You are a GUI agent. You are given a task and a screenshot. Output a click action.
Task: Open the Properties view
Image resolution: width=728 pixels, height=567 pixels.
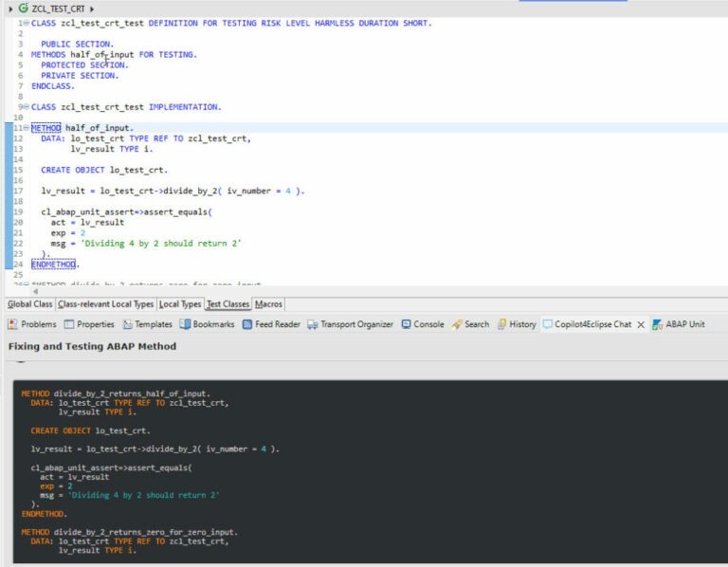(x=95, y=324)
